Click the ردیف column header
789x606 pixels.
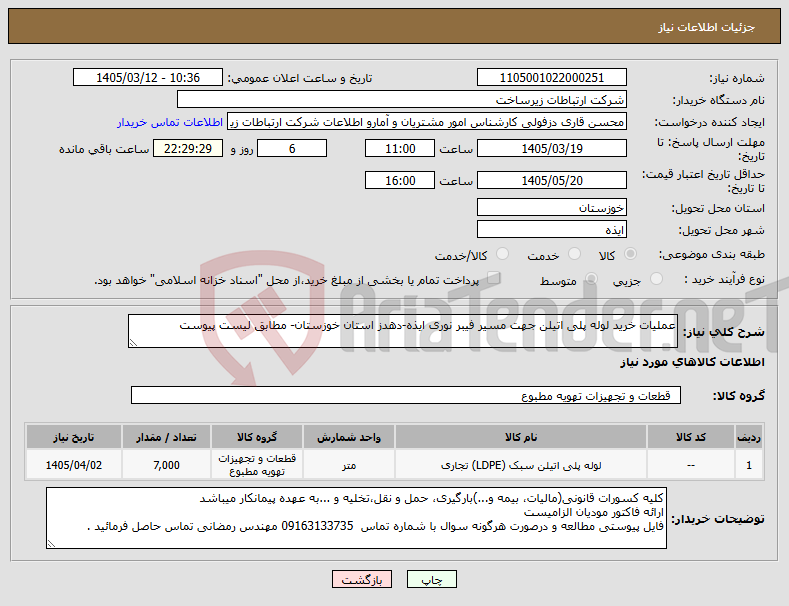click(x=749, y=437)
